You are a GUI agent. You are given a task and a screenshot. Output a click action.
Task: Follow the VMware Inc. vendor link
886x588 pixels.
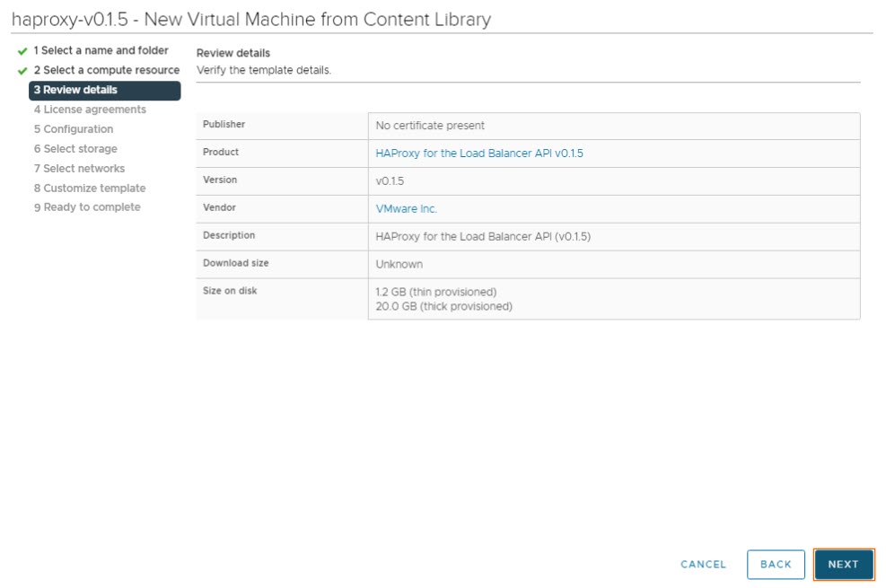tap(407, 208)
